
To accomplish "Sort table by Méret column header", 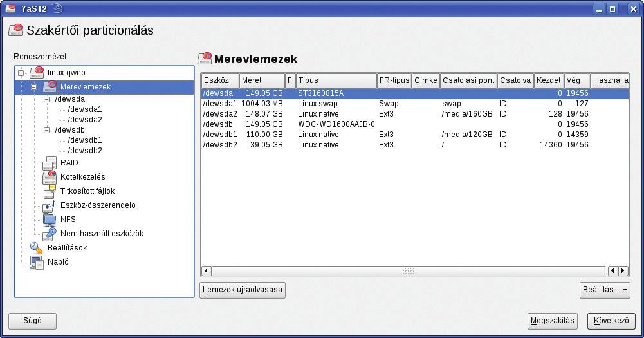I will coord(262,80).
